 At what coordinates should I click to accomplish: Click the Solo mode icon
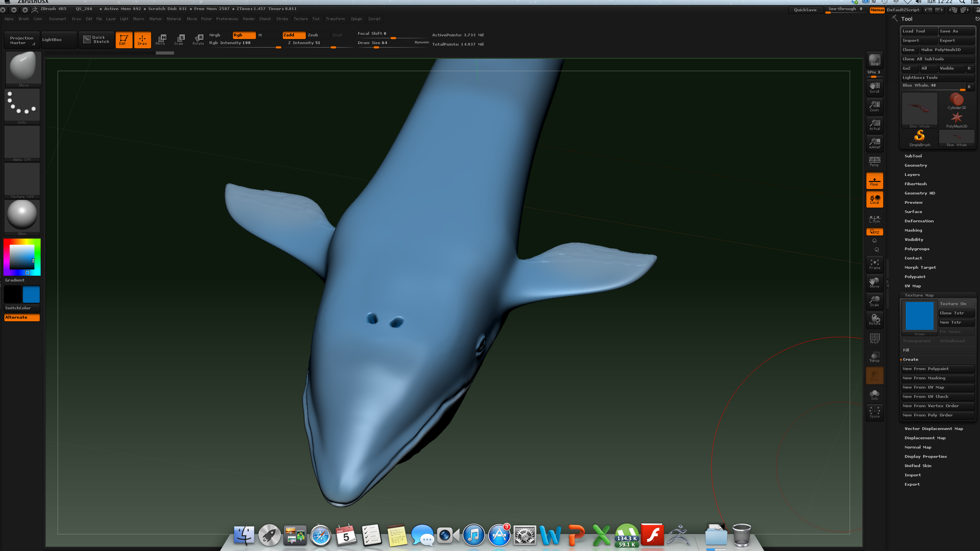(x=874, y=395)
